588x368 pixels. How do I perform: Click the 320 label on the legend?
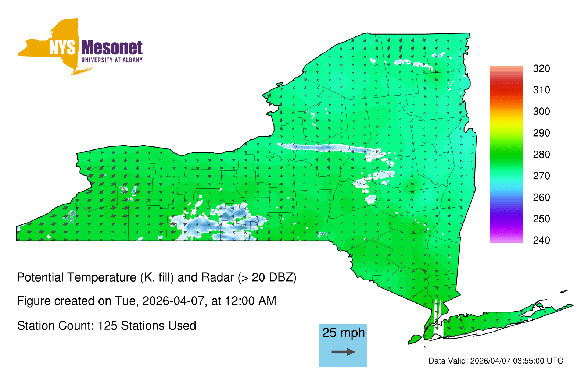click(x=541, y=68)
